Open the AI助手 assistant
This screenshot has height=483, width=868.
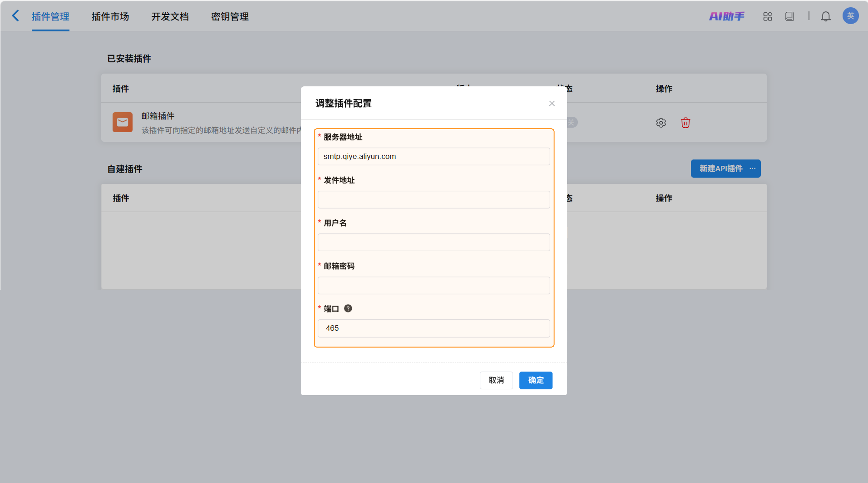click(x=727, y=16)
